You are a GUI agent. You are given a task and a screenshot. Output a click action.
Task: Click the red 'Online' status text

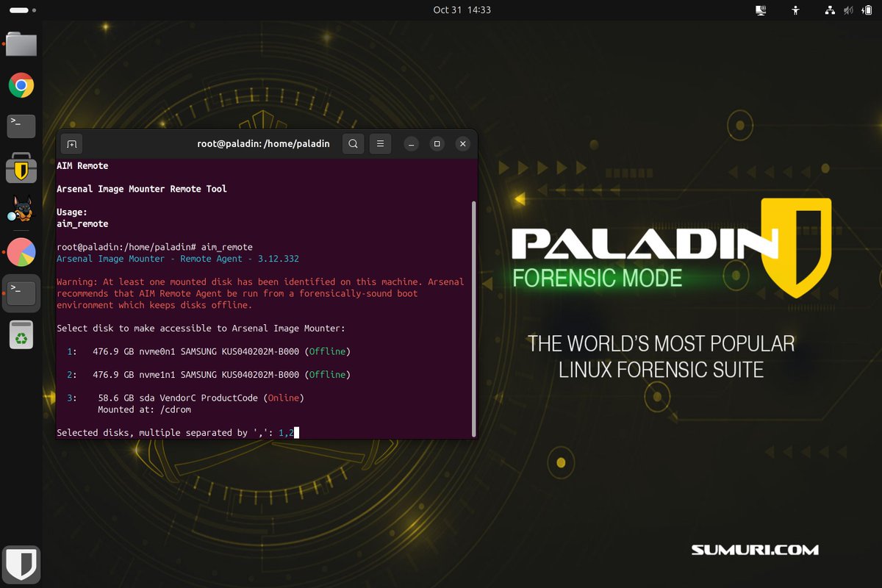pos(283,398)
